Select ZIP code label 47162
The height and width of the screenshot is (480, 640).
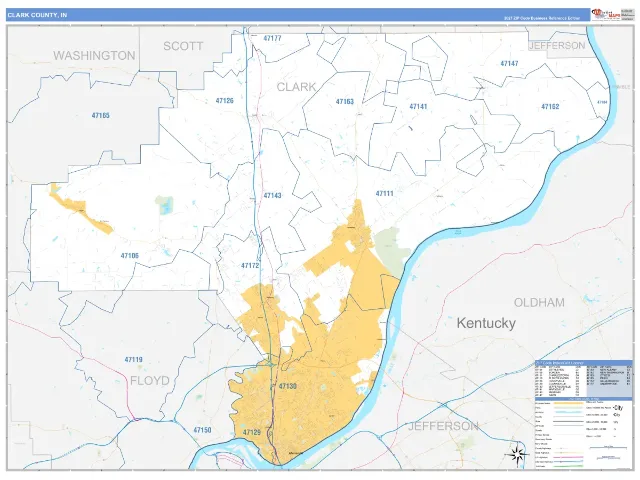pos(550,107)
